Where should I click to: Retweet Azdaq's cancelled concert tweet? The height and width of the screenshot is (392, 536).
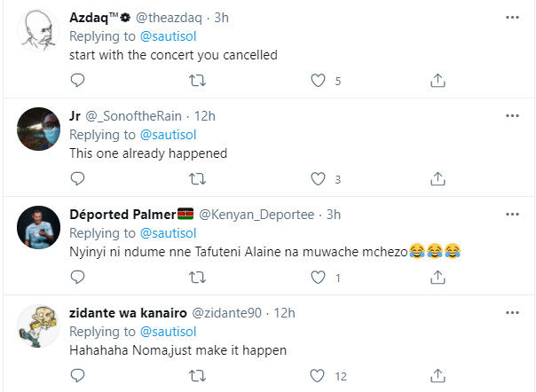click(x=198, y=81)
